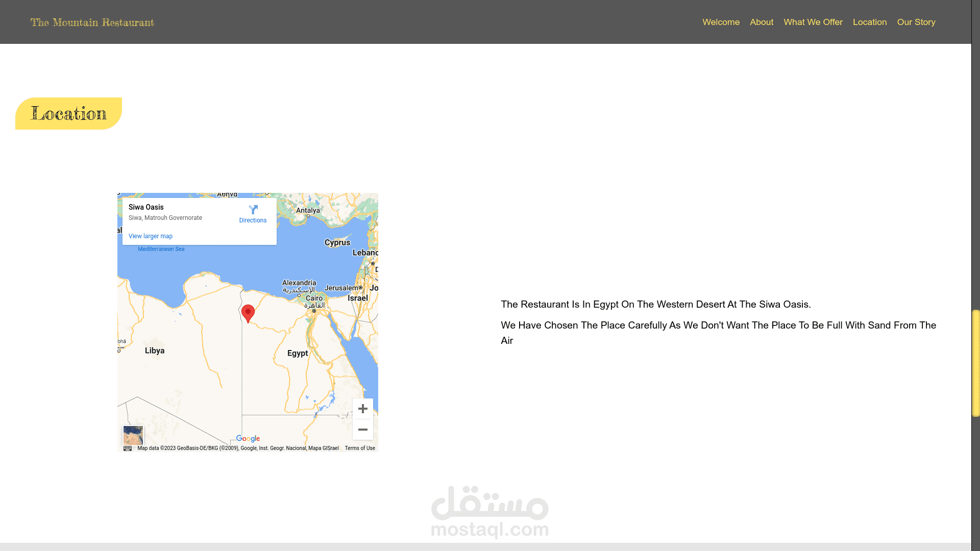Screen dimensions: 980x551
Task: Jump to Our Story section
Action: tap(916, 22)
